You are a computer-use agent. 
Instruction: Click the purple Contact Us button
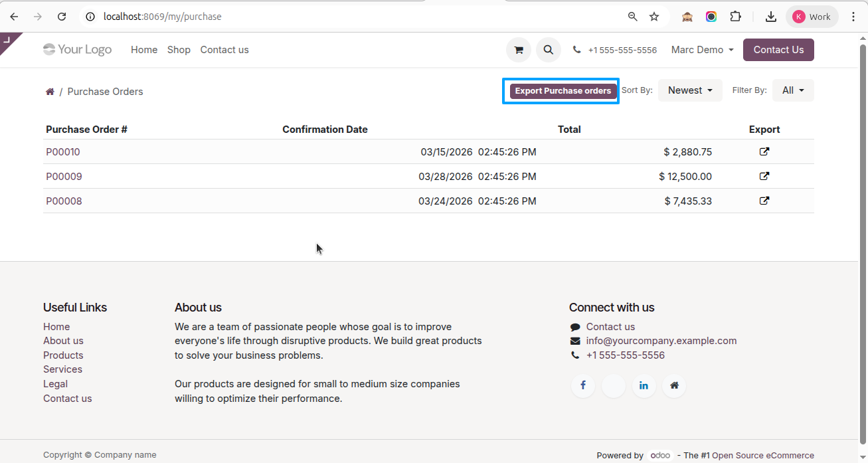(778, 50)
